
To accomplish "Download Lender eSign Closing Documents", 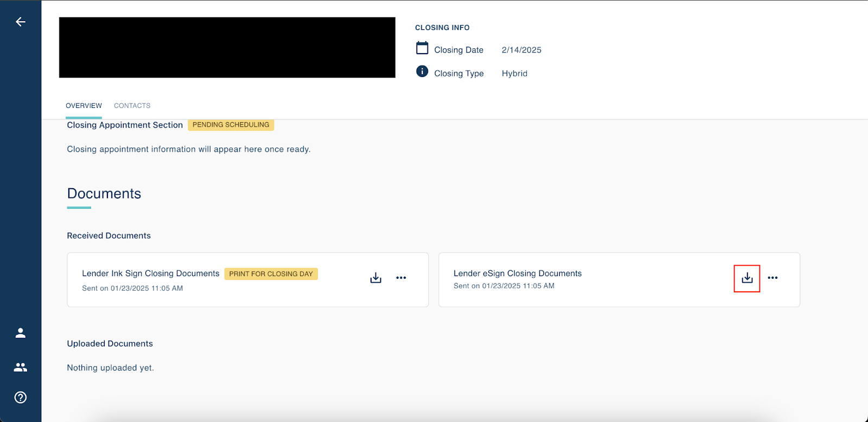I will coord(747,278).
